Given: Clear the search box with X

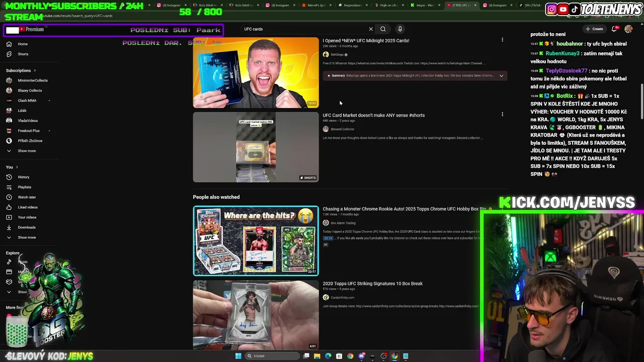Looking at the screenshot, I should 371,29.
